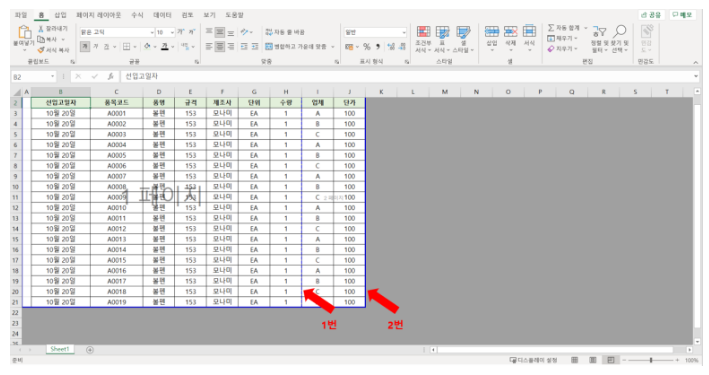709x375 pixels.
Task: Click the Share (공유) button
Action: coord(652,15)
